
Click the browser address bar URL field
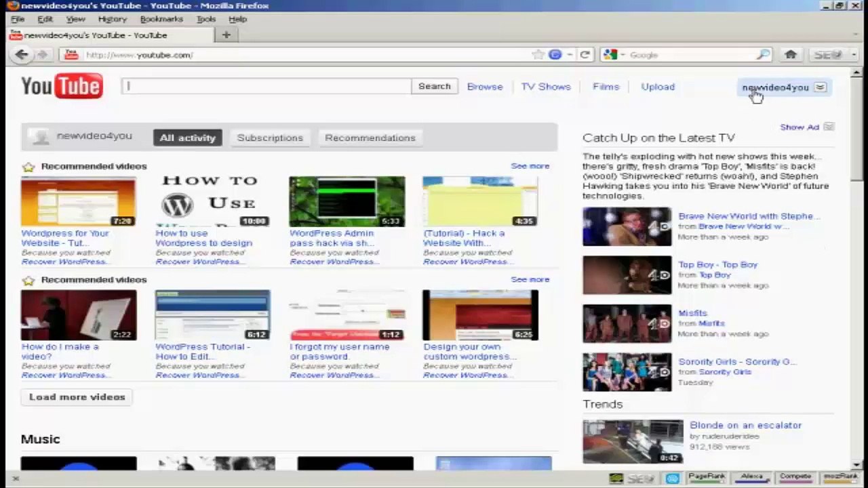click(x=307, y=55)
